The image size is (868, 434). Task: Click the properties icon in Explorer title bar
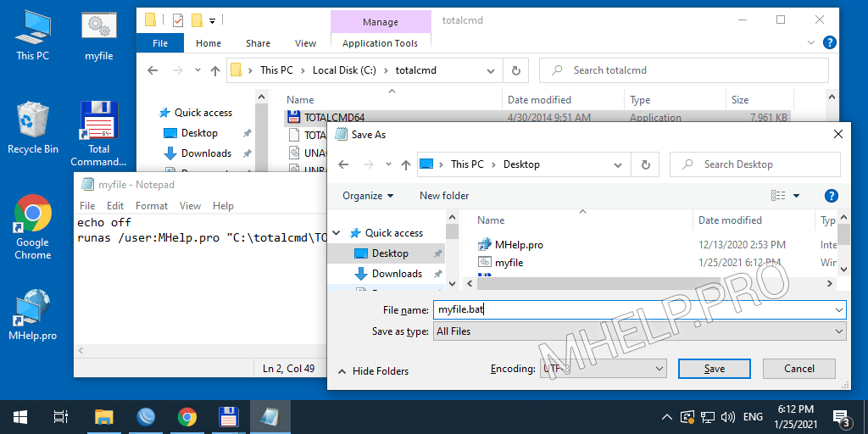point(178,21)
